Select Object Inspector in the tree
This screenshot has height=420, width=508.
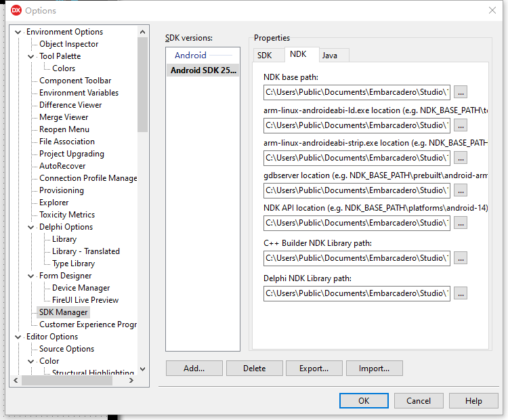pyautogui.click(x=68, y=44)
